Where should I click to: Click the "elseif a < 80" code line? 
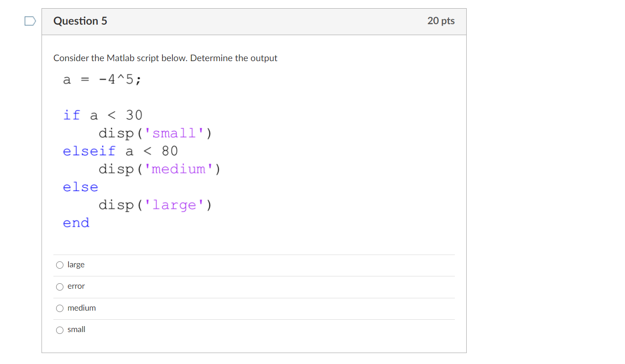click(120, 151)
